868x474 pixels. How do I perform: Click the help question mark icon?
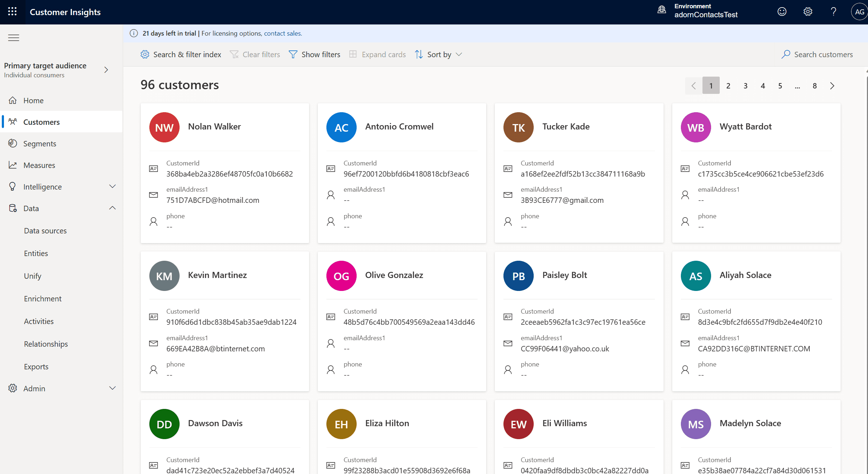pyautogui.click(x=833, y=12)
